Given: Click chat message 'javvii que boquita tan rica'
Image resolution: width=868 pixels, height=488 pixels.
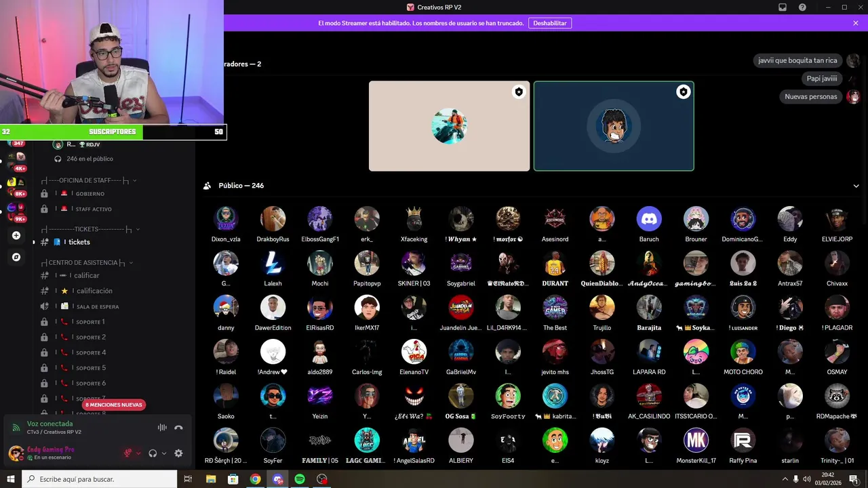Looking at the screenshot, I should coord(797,60).
